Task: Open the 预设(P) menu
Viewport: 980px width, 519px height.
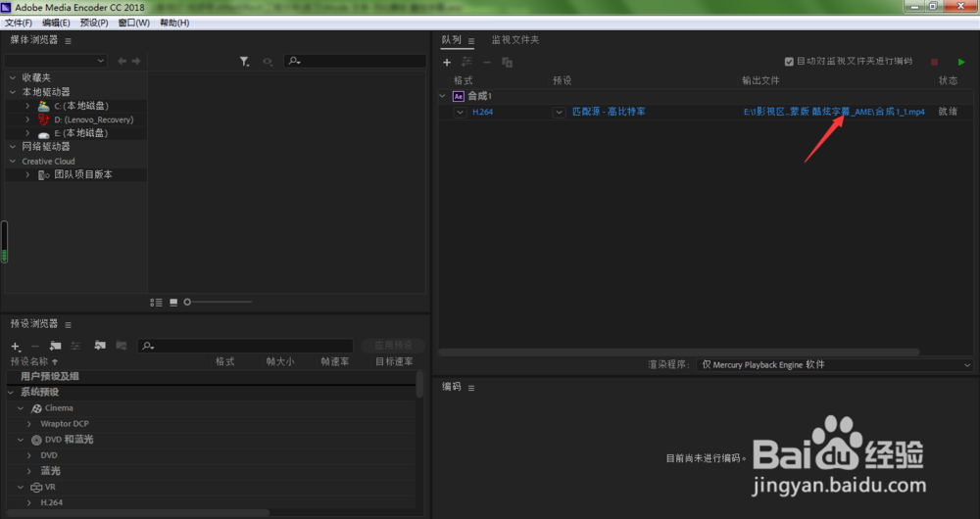Action: [94, 23]
